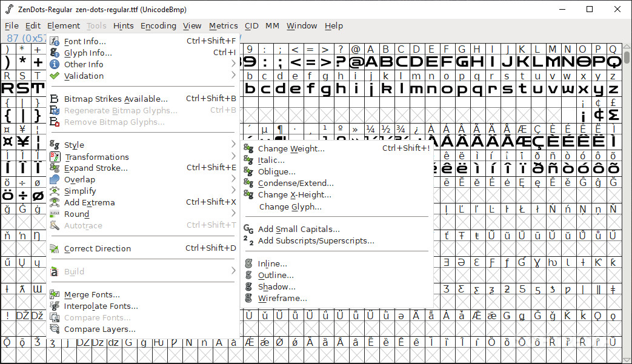This screenshot has height=364, width=632.
Task: Click the Merge Fonts icon
Action: [x=55, y=295]
